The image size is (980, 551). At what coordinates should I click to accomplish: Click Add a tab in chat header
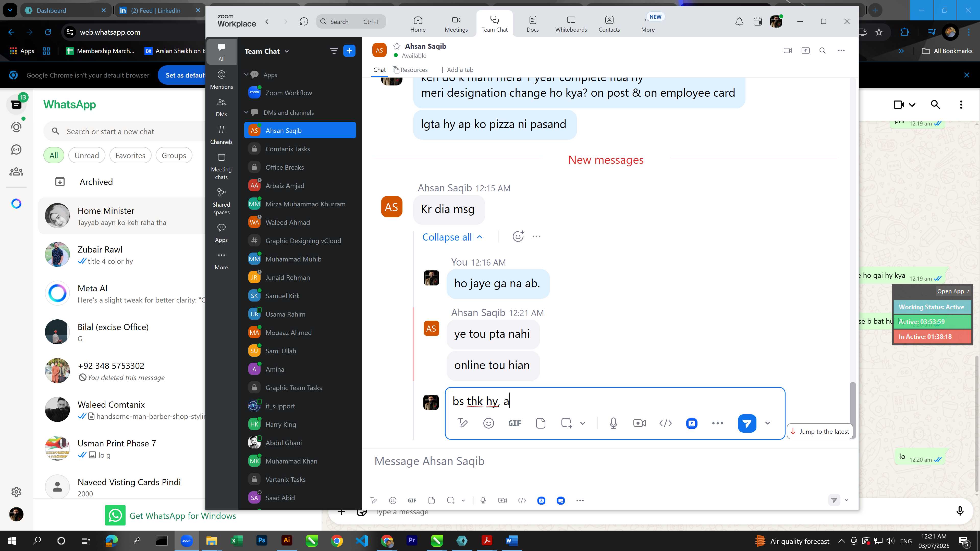[456, 70]
